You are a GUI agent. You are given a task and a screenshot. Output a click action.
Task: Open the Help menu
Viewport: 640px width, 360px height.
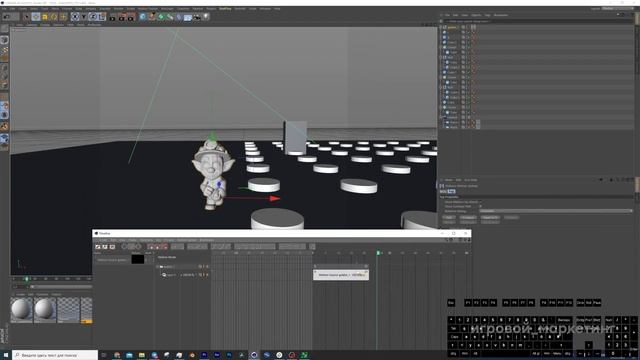[277, 9]
